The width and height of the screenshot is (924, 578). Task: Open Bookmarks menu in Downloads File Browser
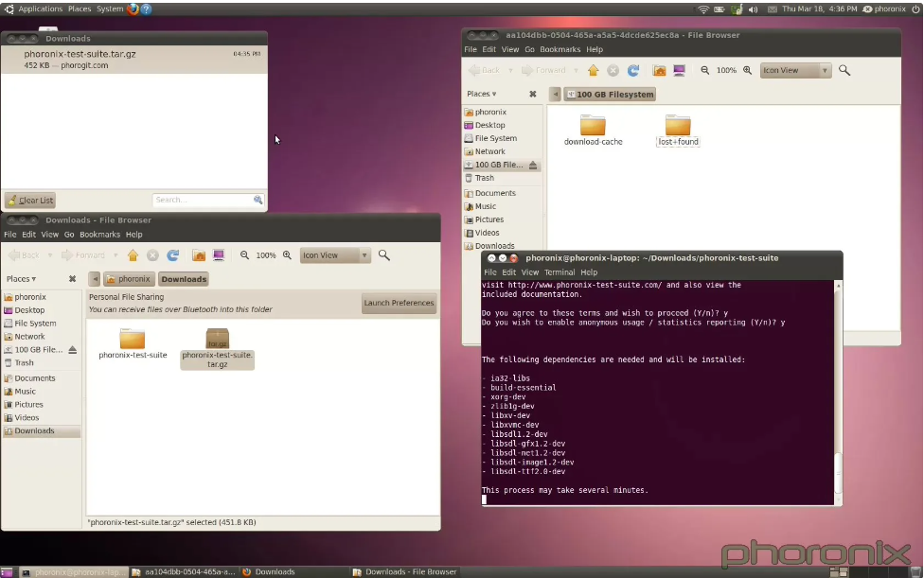tap(99, 235)
